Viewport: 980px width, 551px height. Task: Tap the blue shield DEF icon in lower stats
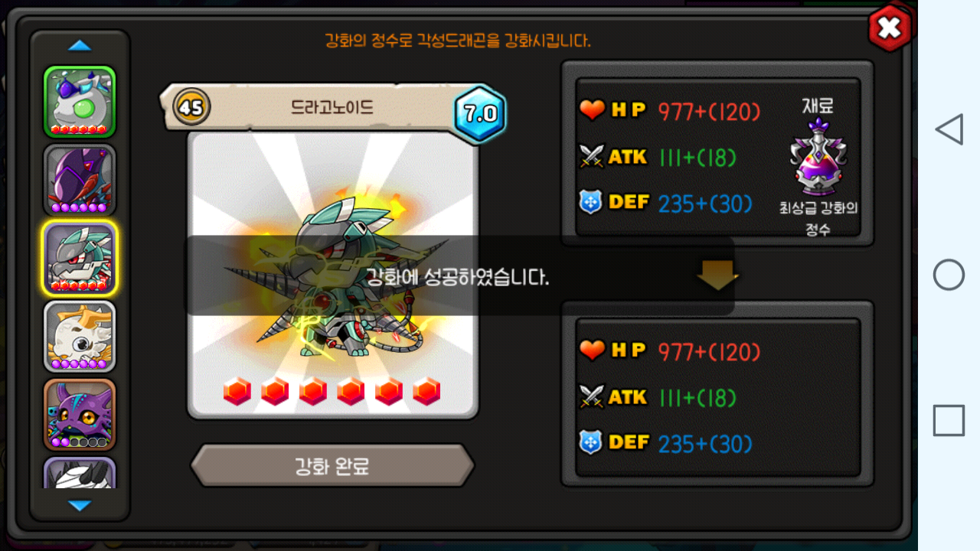(590, 443)
